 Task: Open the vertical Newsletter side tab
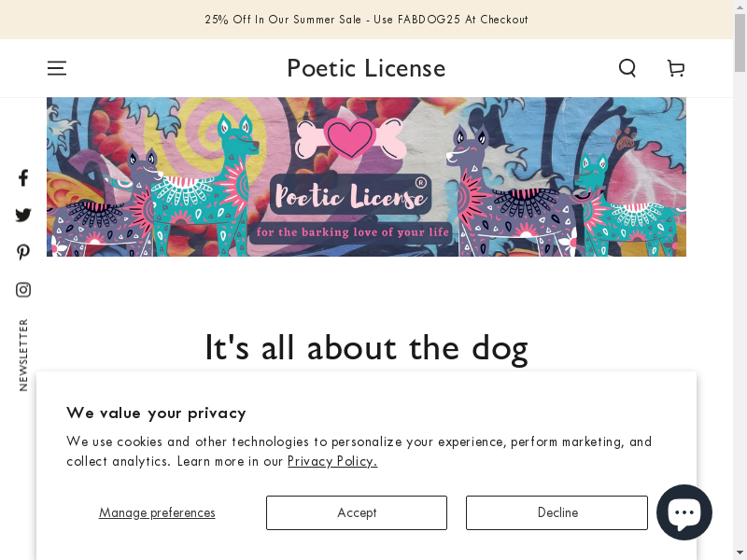coord(23,355)
